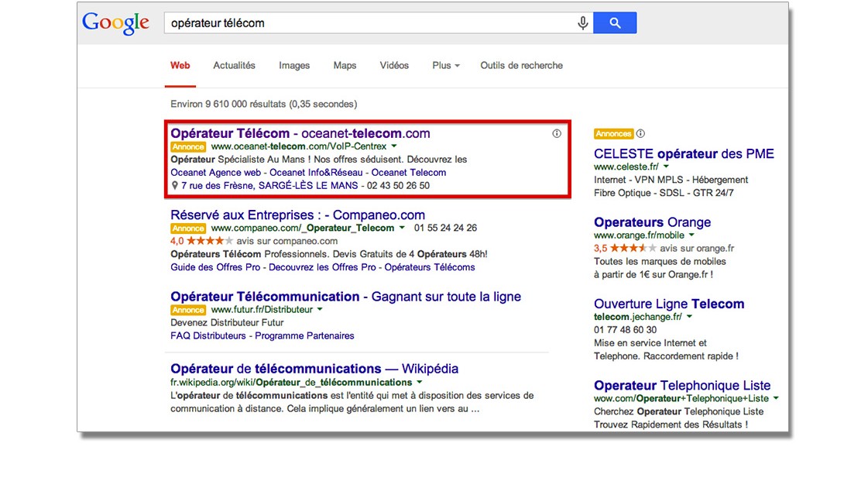Image resolution: width=868 pixels, height=488 pixels.
Task: Open the Wikipedia Opérateur de télécommunications result
Action: click(x=314, y=369)
